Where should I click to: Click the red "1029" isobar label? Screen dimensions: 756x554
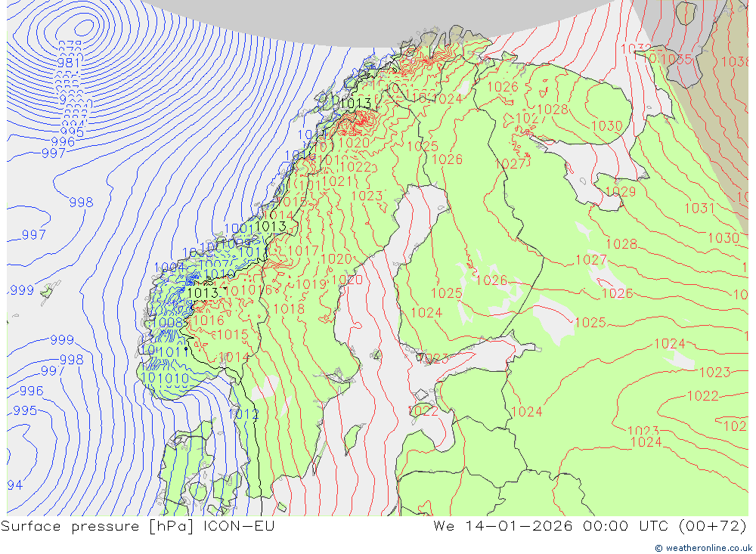tap(621, 192)
